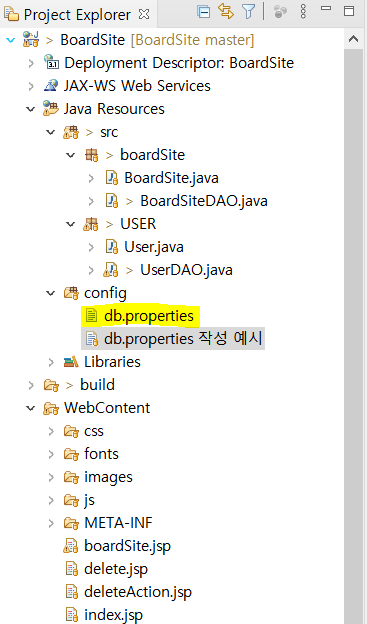
Task: Click the Libraries books icon
Action: pyautogui.click(x=71, y=362)
